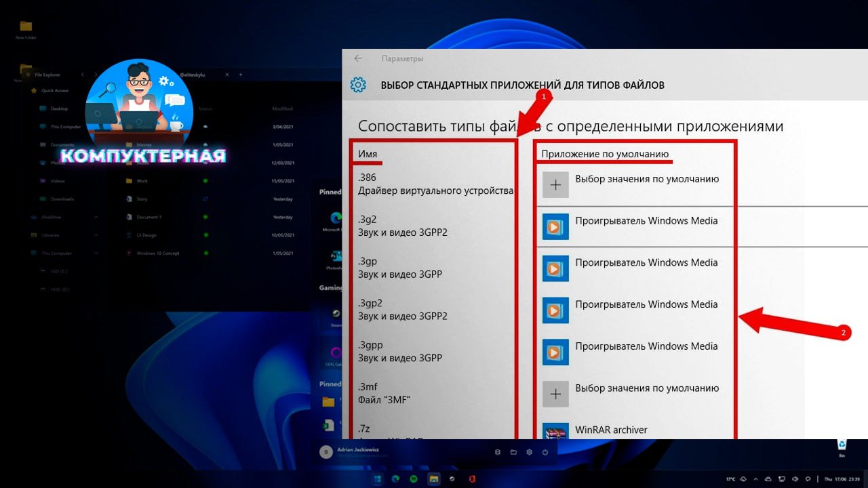Launch Microsoft Edge from the taskbar

[x=395, y=479]
